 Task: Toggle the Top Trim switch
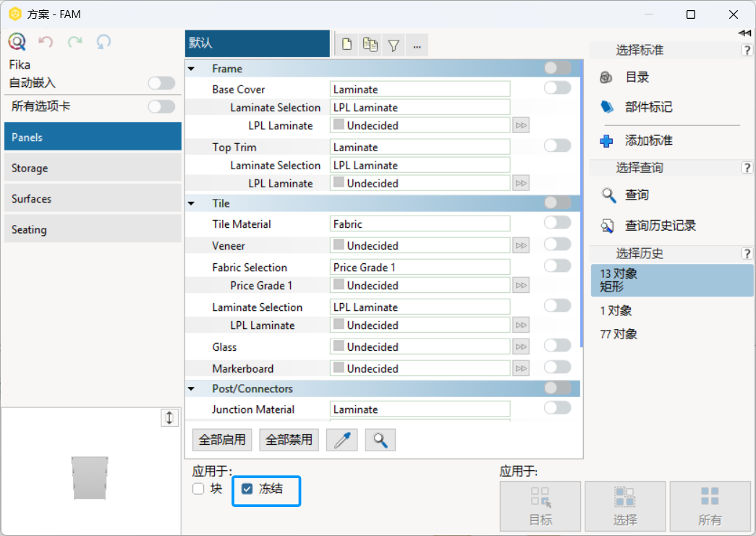[557, 145]
